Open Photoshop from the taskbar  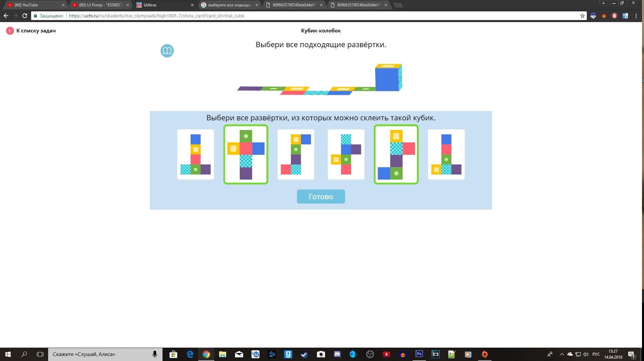[x=419, y=354]
